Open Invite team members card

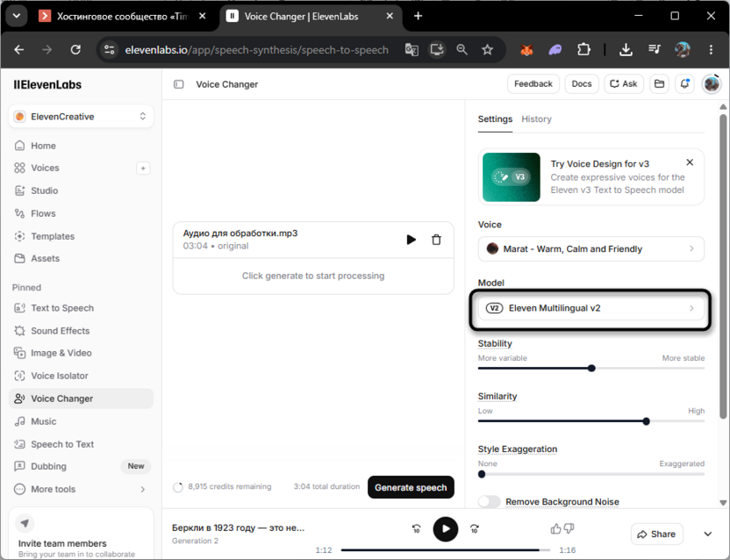pos(81,534)
